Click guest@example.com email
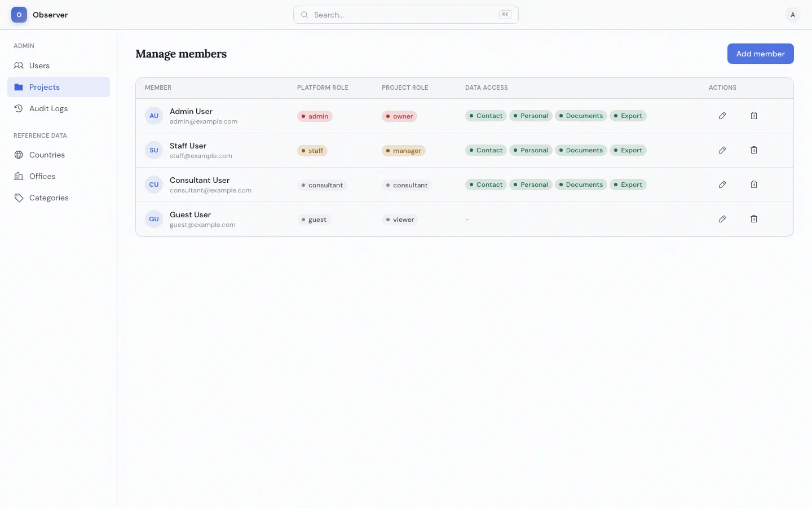This screenshot has width=812, height=508. point(202,225)
